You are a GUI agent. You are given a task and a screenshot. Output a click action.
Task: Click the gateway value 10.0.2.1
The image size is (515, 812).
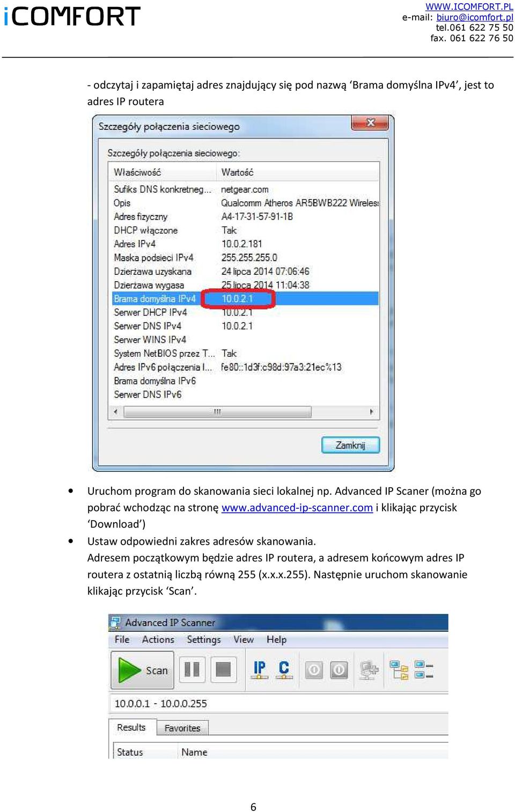[x=237, y=298]
